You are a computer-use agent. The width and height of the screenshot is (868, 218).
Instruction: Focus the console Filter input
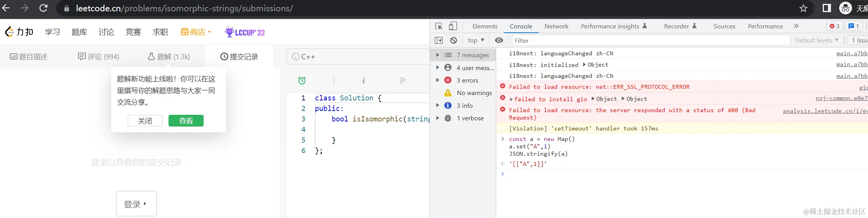click(x=651, y=40)
